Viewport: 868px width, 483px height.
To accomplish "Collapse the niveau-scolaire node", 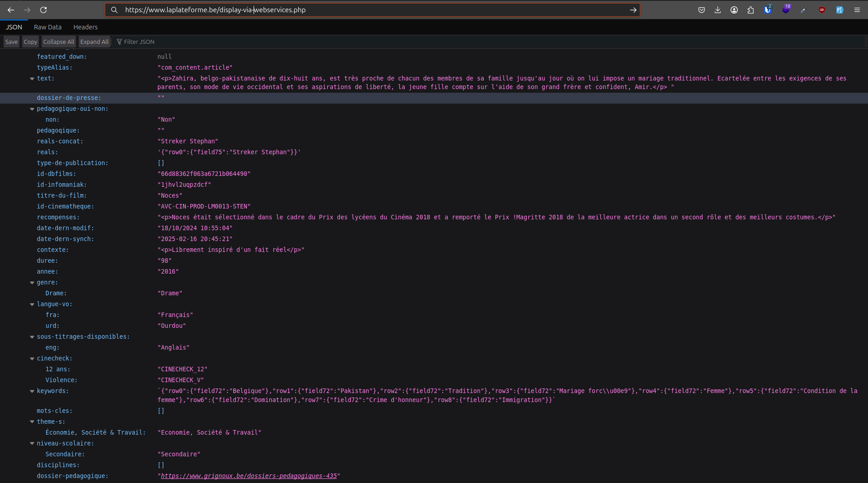I will (32, 444).
